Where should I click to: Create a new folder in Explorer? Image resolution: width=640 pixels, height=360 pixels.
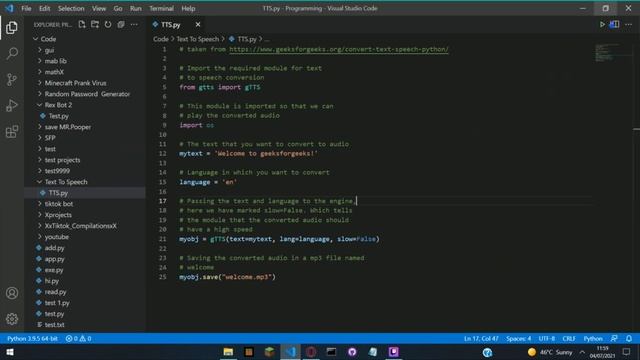click(95, 24)
